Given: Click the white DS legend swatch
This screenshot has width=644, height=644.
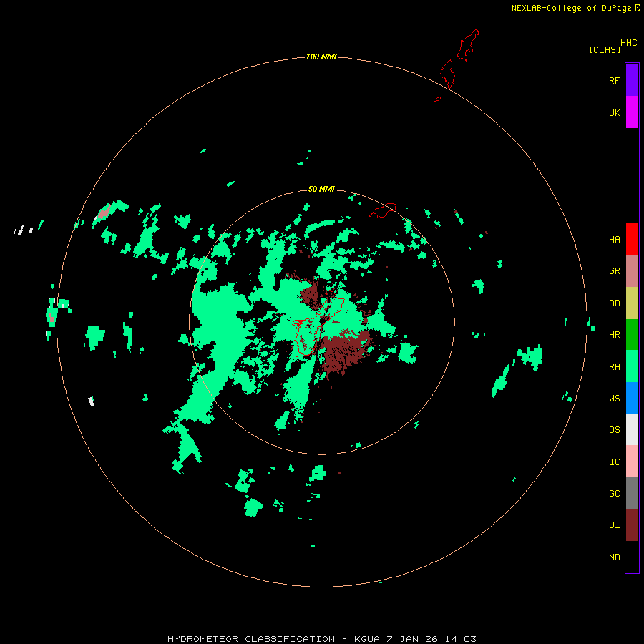Looking at the screenshot, I should (x=632, y=429).
